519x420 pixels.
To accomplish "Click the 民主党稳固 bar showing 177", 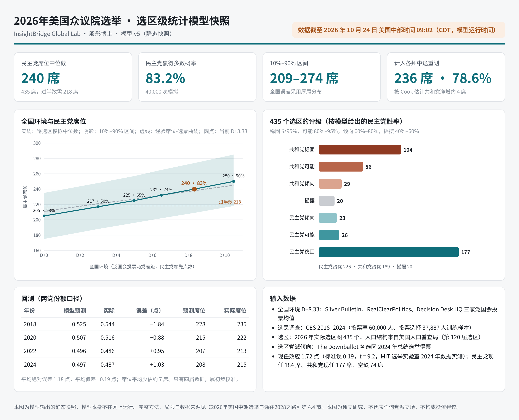I will tap(388, 252).
